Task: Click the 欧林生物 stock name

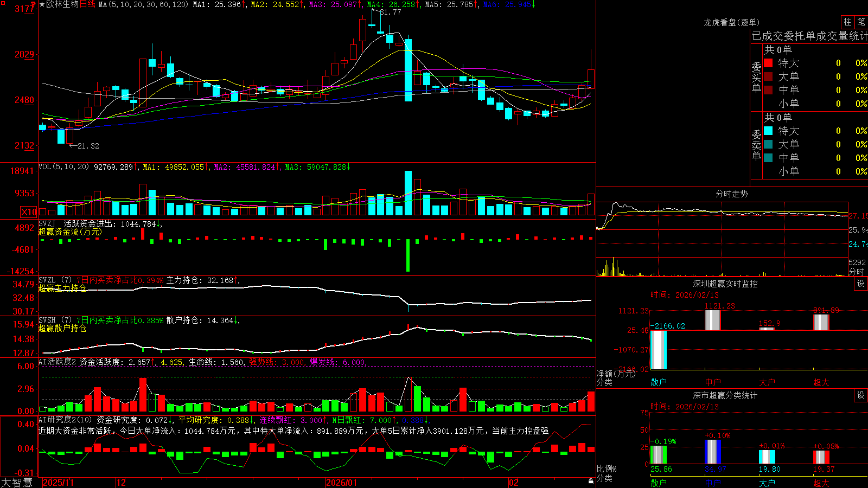Action: coord(62,4)
